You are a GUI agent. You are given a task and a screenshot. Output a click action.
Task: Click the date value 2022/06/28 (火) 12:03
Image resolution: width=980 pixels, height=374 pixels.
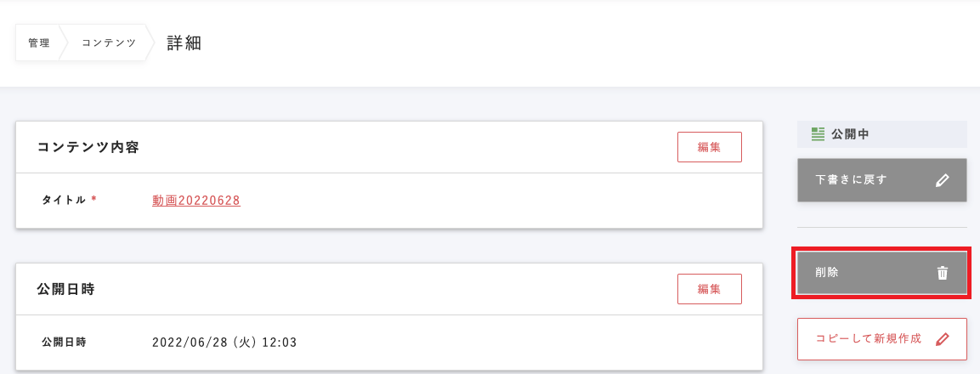pos(224,343)
